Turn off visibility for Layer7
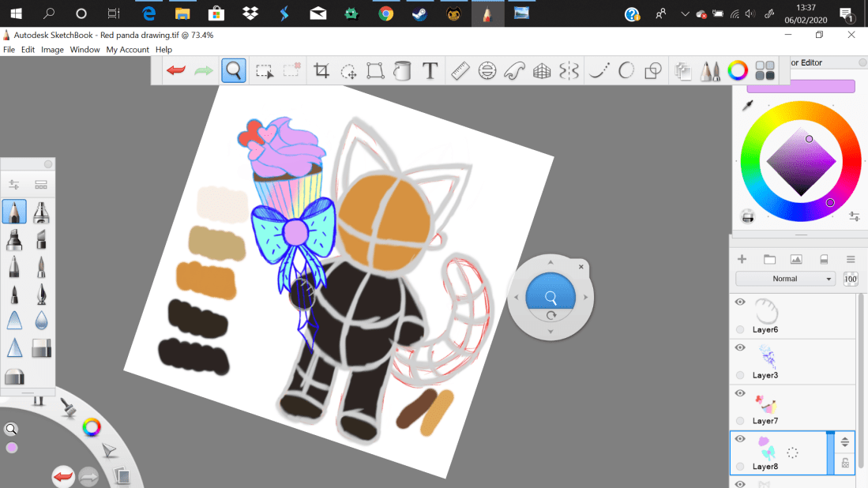 pos(740,393)
